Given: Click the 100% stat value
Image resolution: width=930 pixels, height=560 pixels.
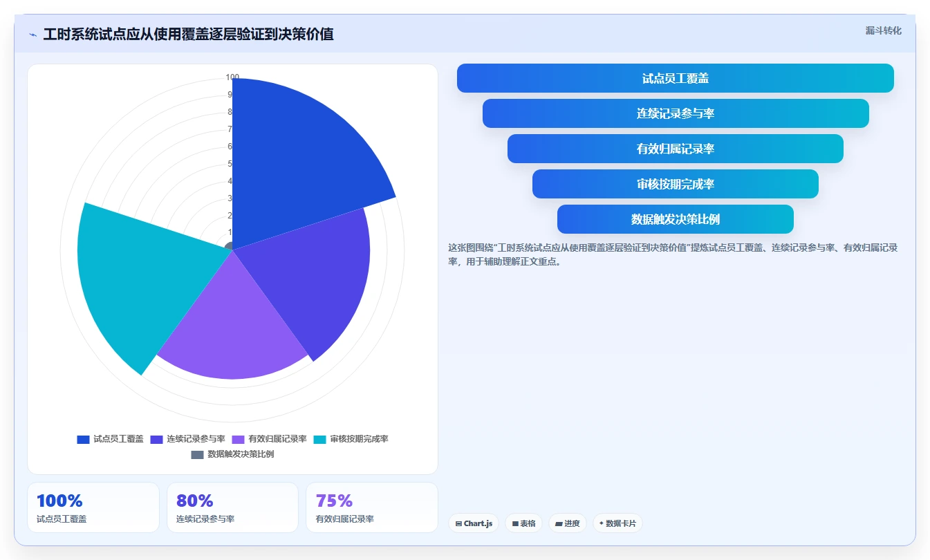Looking at the screenshot, I should [59, 501].
